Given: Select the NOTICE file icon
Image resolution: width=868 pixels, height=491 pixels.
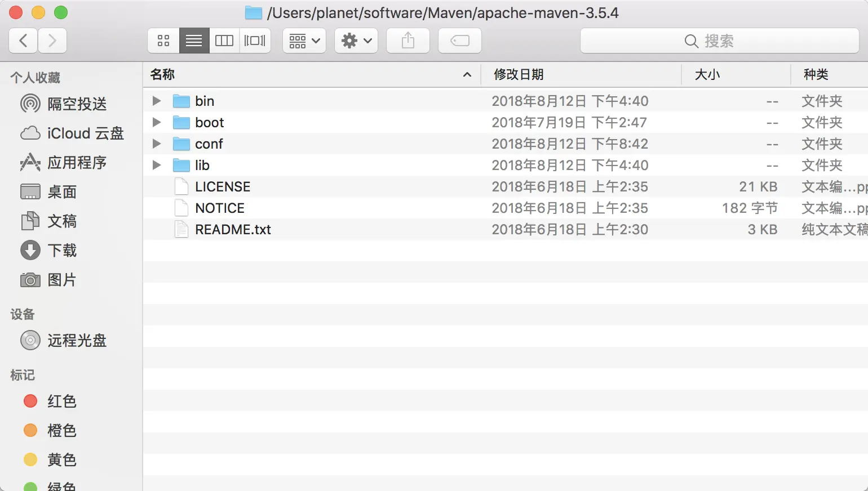Looking at the screenshot, I should (x=181, y=208).
